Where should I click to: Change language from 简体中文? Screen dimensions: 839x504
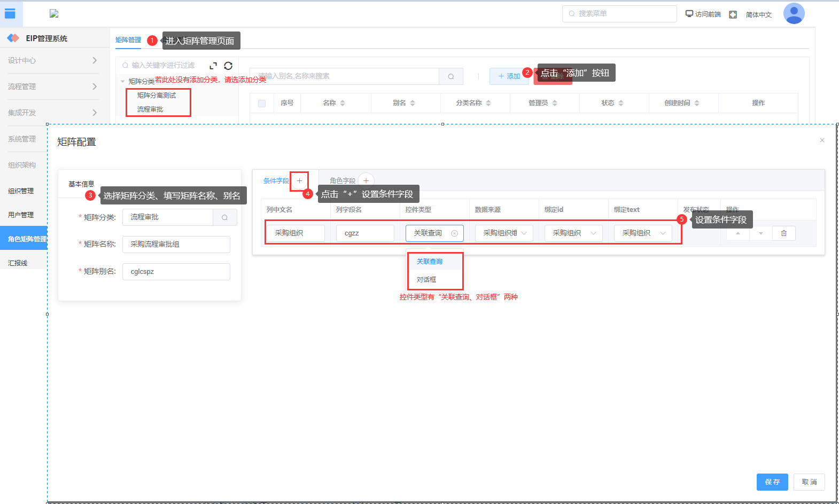(759, 14)
